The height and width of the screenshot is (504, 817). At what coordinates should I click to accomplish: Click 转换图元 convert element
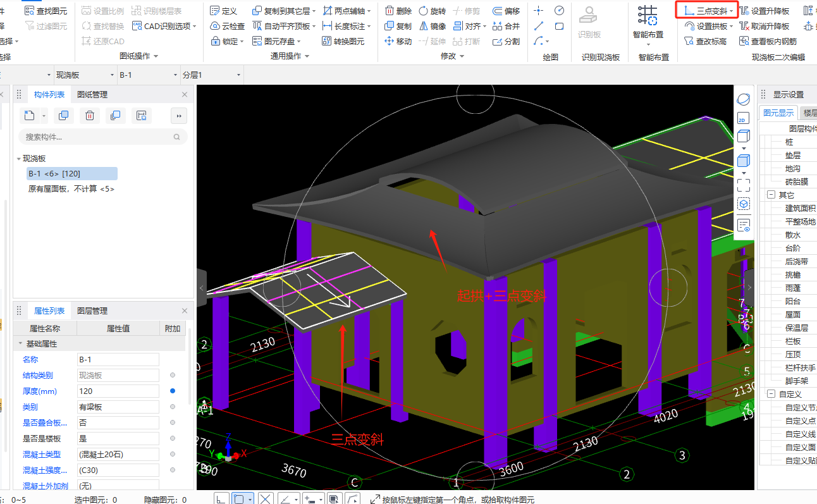click(343, 41)
